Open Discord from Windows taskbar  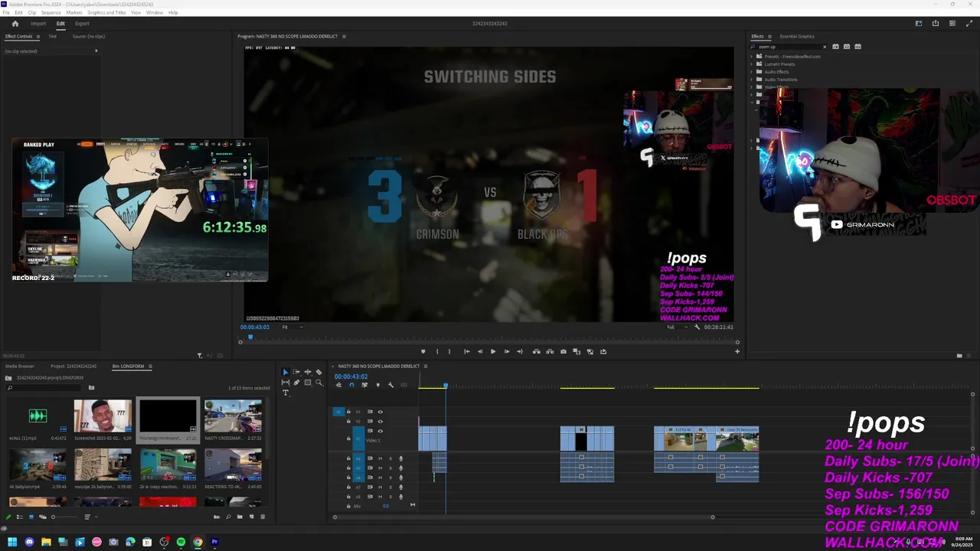29,542
